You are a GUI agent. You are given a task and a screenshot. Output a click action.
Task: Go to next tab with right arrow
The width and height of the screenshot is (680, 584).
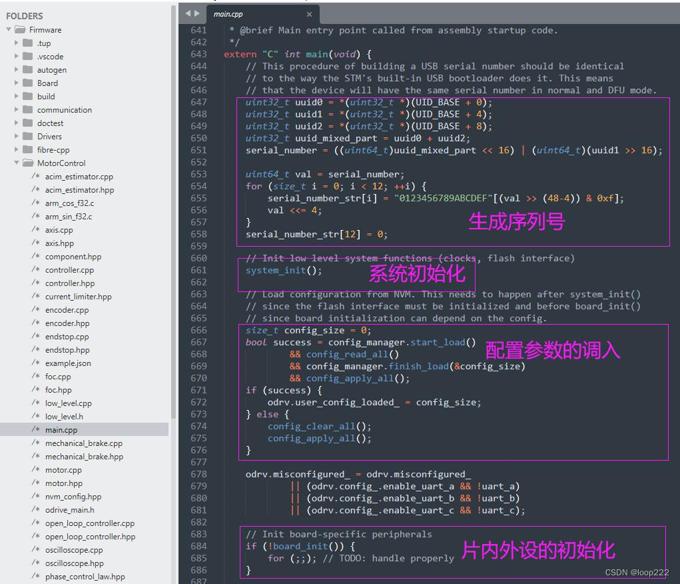pos(197,13)
